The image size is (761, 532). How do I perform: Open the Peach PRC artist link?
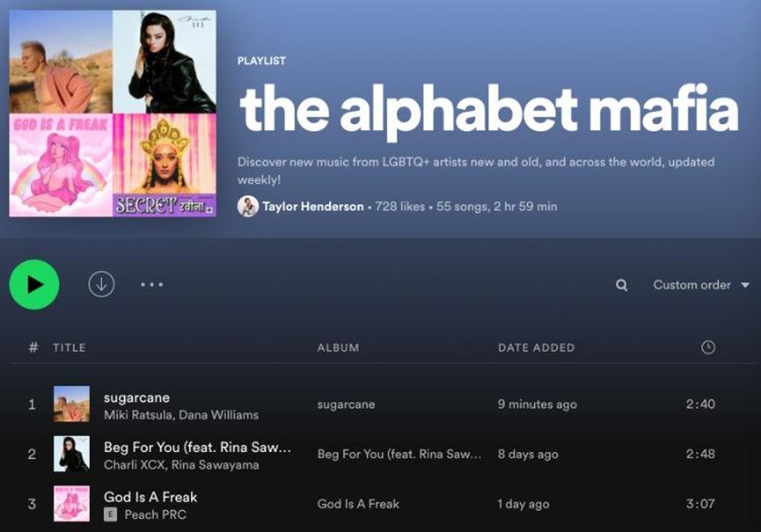point(155,514)
